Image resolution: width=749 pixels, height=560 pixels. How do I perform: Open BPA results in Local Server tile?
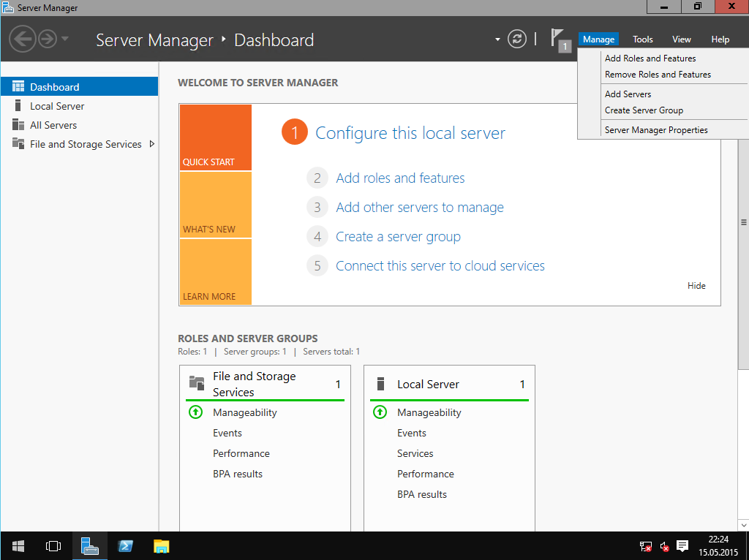422,495
